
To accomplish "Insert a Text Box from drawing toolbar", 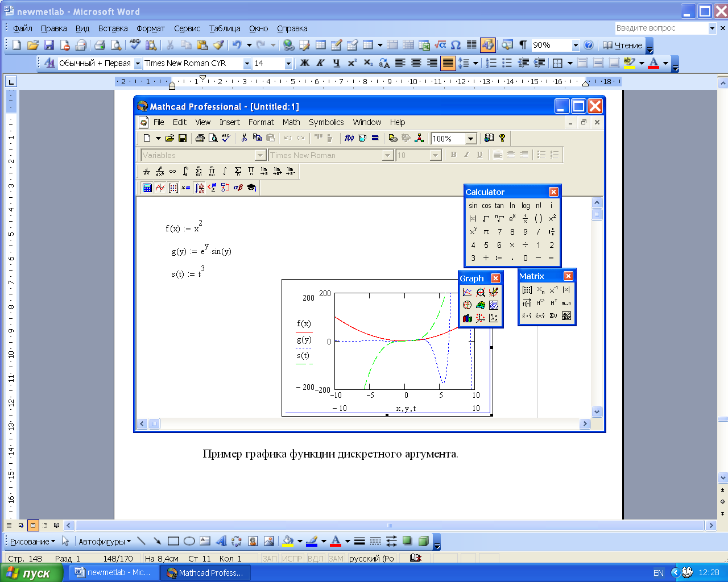I will (x=205, y=541).
